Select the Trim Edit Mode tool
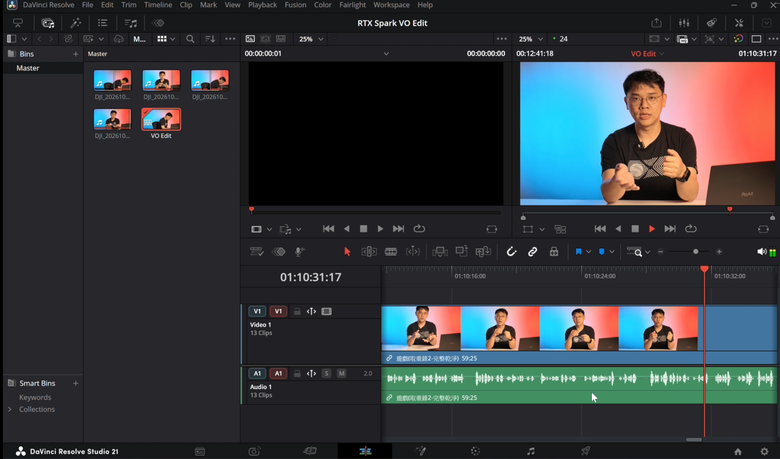Viewport: 780px width, 459px height. tap(369, 252)
